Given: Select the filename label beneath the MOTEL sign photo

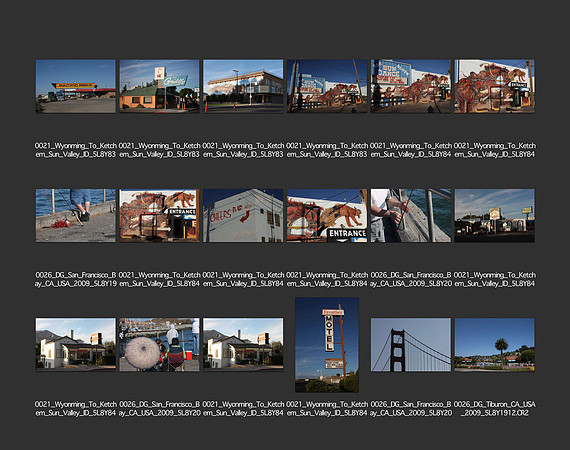Looking at the screenshot, I should click(327, 409).
